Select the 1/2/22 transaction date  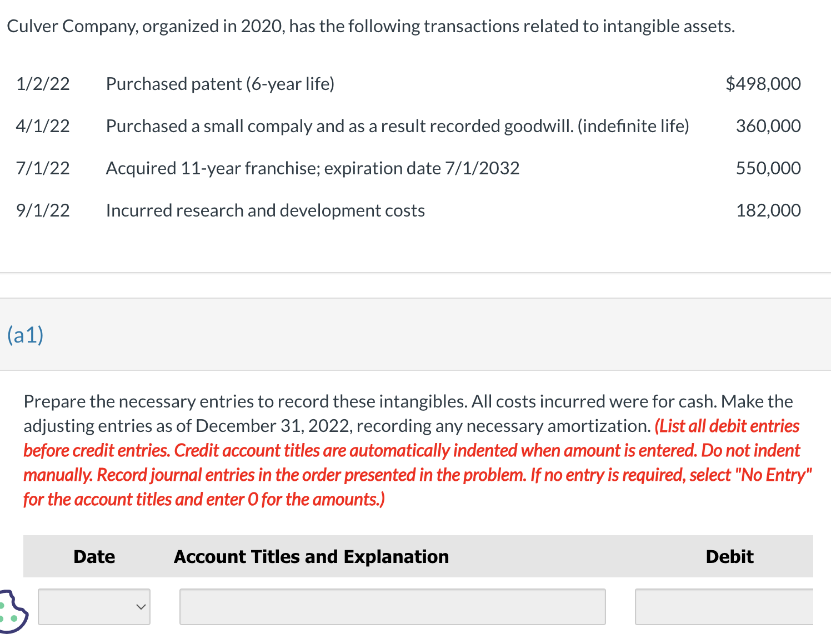point(43,84)
